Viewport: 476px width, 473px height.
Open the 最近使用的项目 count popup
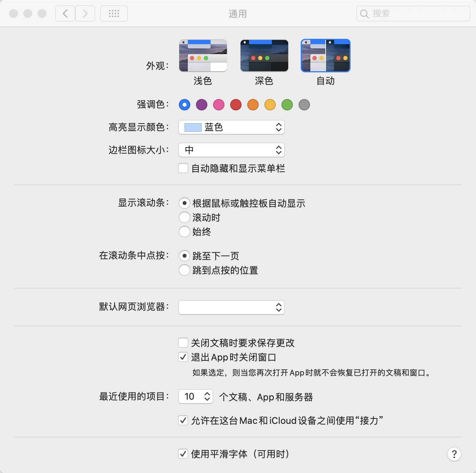tap(196, 396)
